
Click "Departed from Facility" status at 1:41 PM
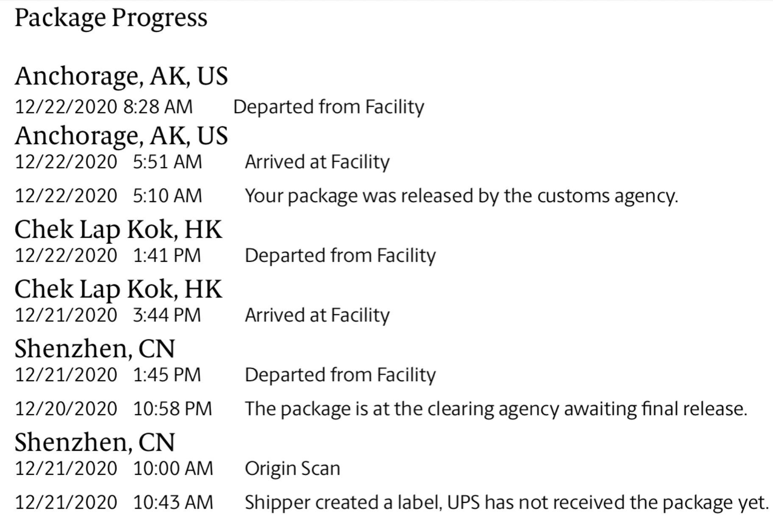(x=340, y=256)
